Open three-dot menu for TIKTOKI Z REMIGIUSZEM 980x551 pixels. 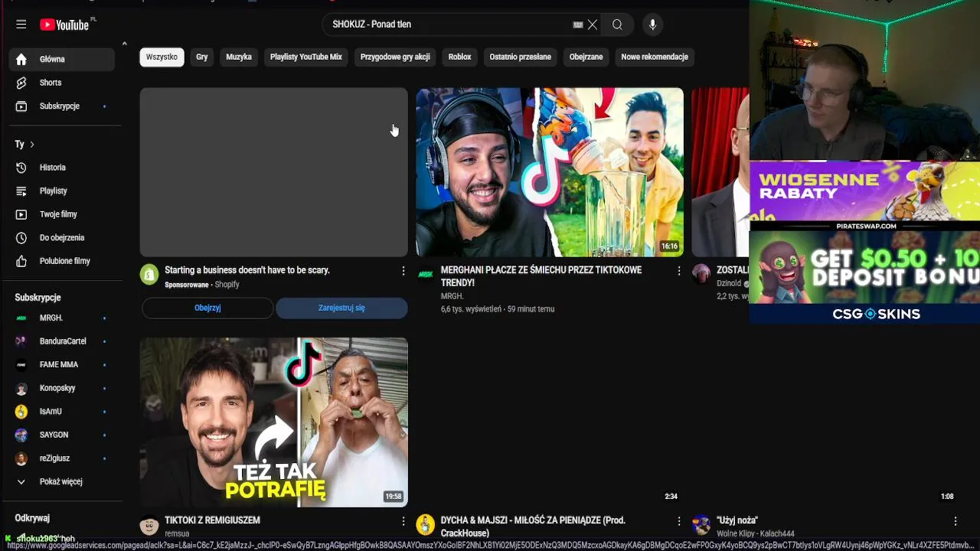[x=403, y=521]
